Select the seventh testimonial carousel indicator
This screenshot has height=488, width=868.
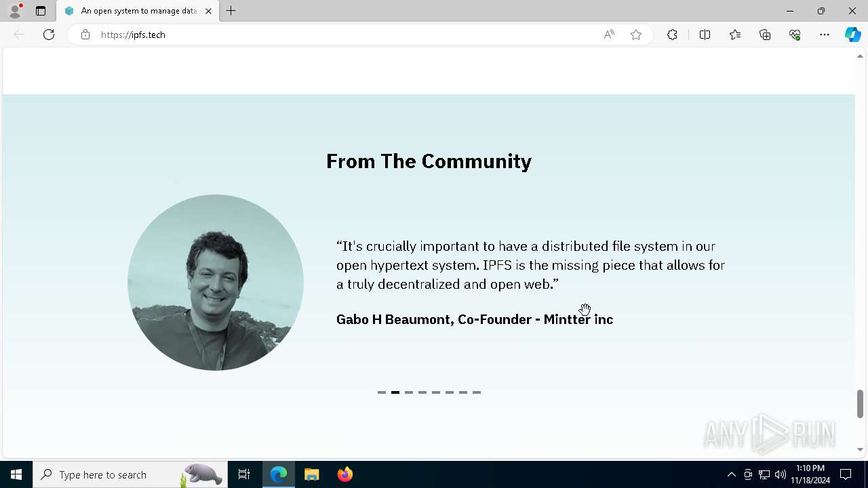(463, 392)
